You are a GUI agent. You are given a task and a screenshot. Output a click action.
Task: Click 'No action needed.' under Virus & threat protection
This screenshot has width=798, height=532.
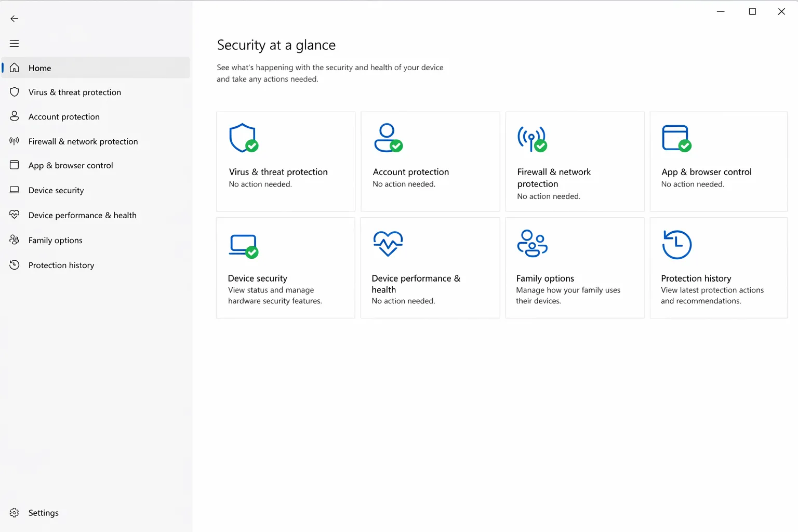260,184
